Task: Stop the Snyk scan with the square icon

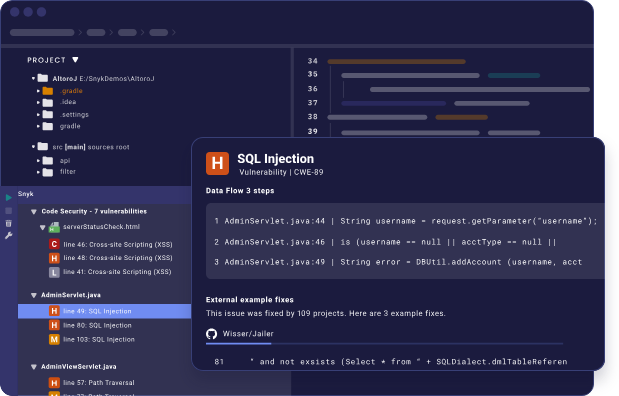Action: (x=8, y=211)
